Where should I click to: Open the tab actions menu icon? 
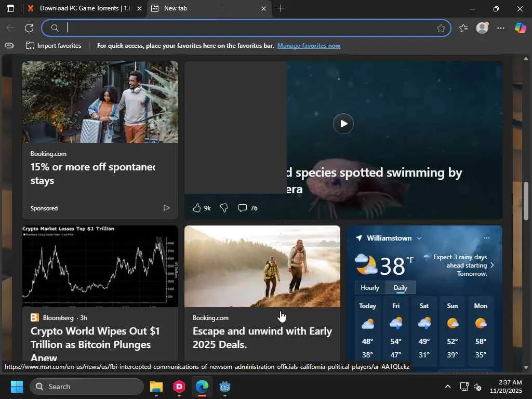click(10, 8)
